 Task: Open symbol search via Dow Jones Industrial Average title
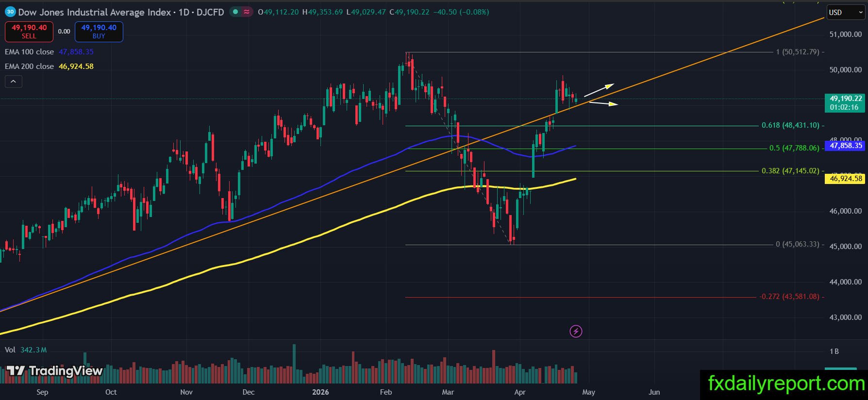[95, 12]
